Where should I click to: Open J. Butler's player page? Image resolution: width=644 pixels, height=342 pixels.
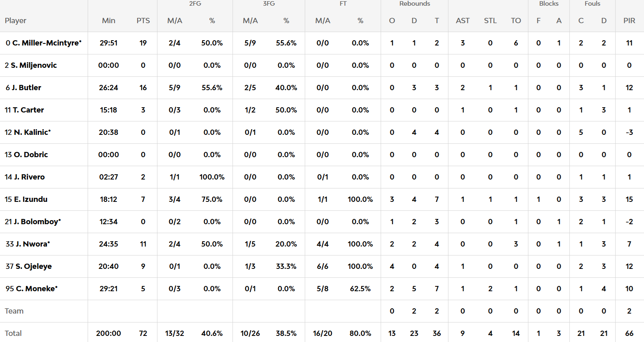click(26, 88)
